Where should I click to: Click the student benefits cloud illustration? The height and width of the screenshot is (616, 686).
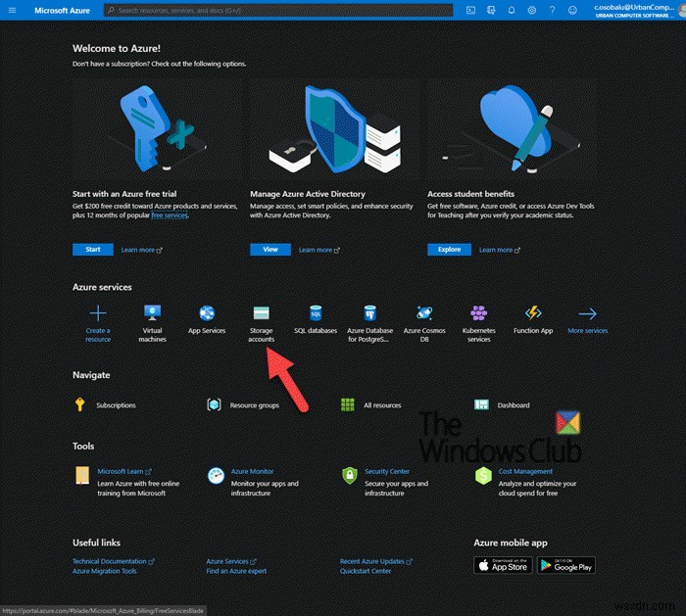click(513, 129)
